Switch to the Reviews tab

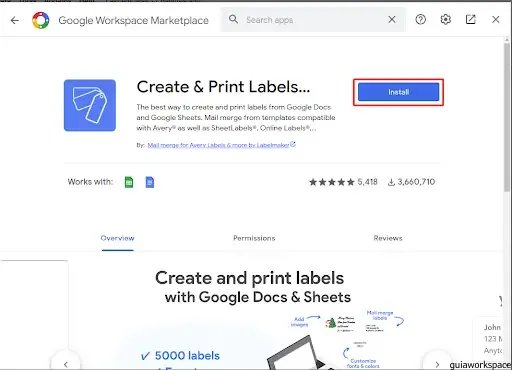pyautogui.click(x=388, y=238)
